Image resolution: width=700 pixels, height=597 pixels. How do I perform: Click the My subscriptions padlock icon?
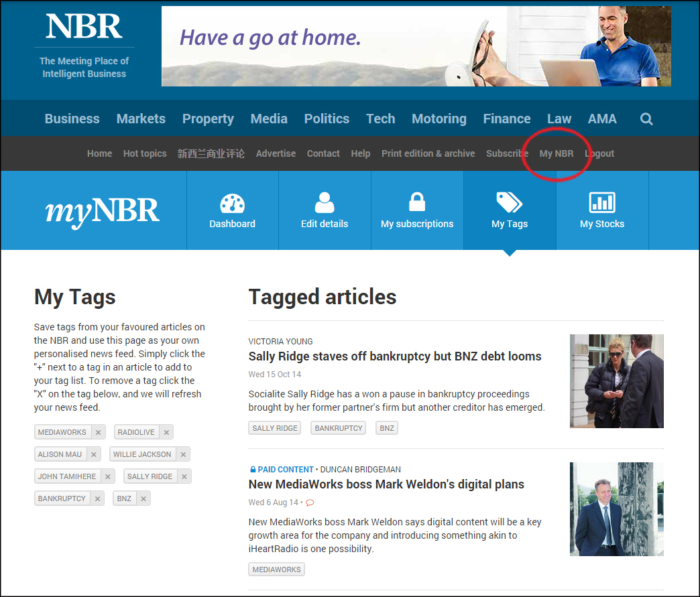pyautogui.click(x=417, y=202)
